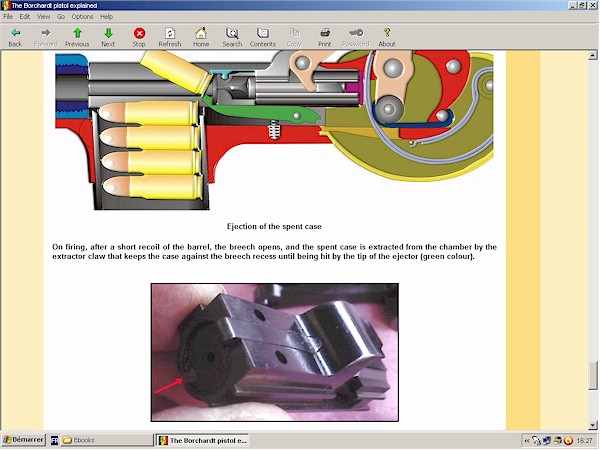Image resolution: width=600 pixels, height=450 pixels.
Task: Open the About question mark icon
Action: 387,33
